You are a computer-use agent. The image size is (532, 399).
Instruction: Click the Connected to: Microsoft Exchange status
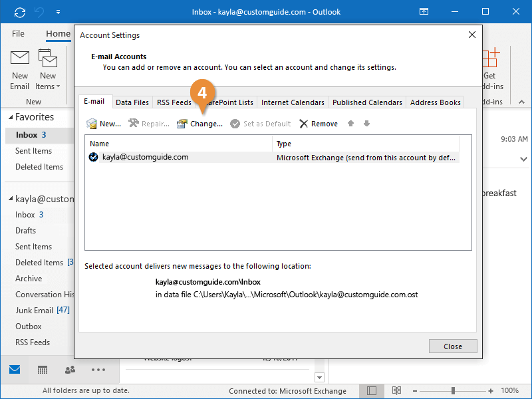(287, 391)
